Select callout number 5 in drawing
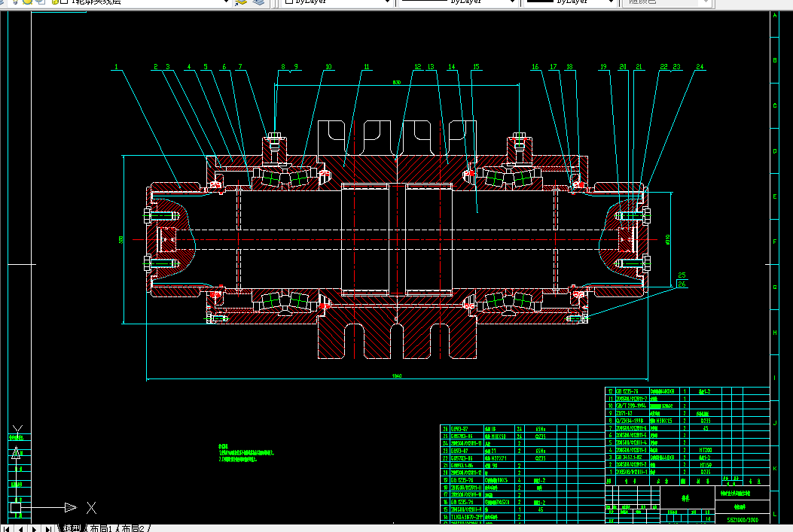Image resolution: width=793 pixels, height=532 pixels. point(206,67)
